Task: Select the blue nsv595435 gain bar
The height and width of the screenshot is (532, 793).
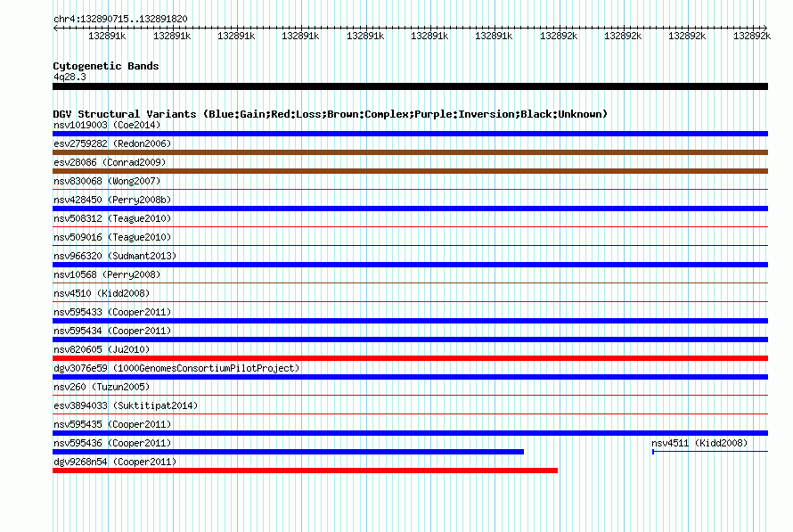Action: pyautogui.click(x=410, y=433)
